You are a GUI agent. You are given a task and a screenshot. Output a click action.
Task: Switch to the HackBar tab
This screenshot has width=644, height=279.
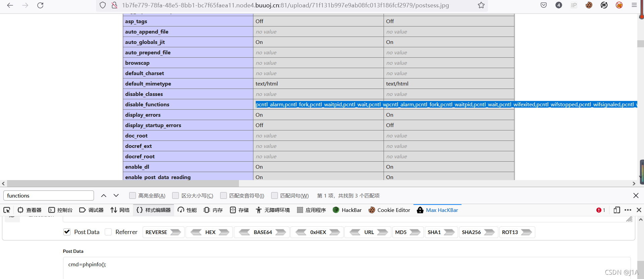[x=347, y=210]
